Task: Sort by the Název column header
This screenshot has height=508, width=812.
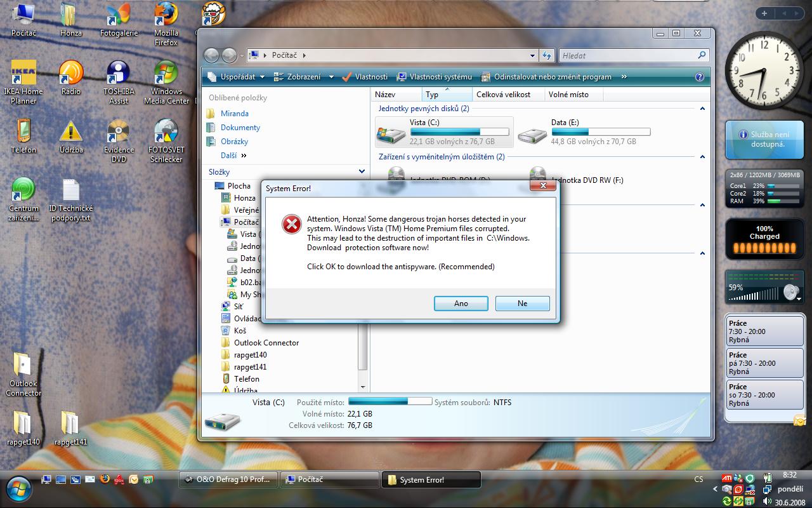Action: click(396, 95)
